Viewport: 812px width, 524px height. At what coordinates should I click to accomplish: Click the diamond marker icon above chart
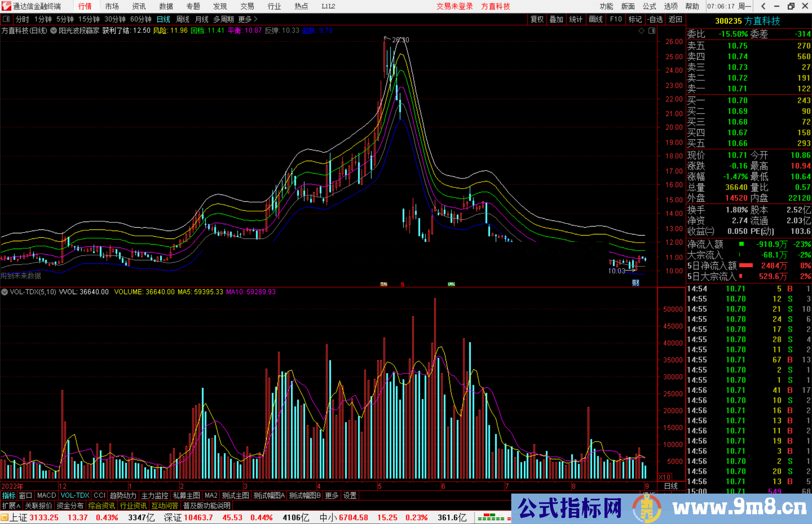(641, 31)
